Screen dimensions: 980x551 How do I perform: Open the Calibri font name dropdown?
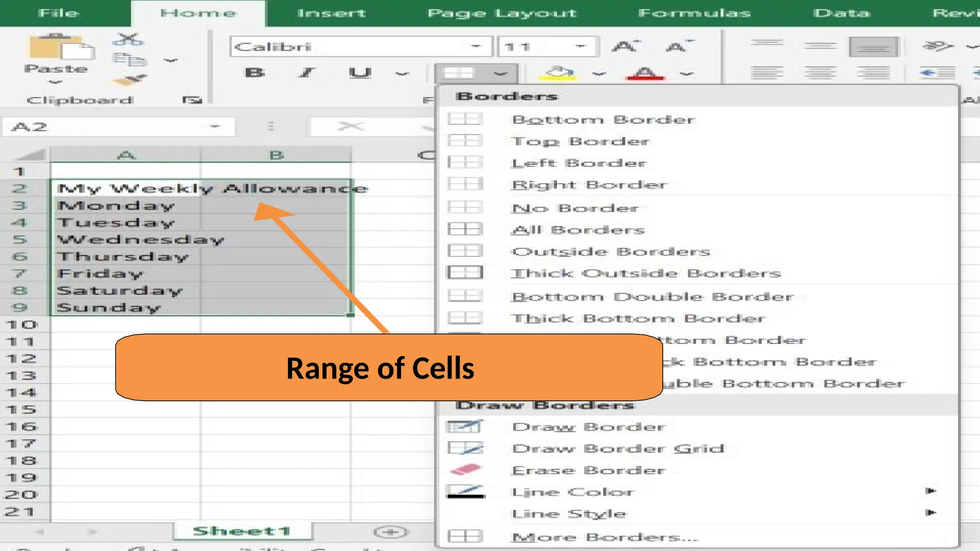(475, 46)
